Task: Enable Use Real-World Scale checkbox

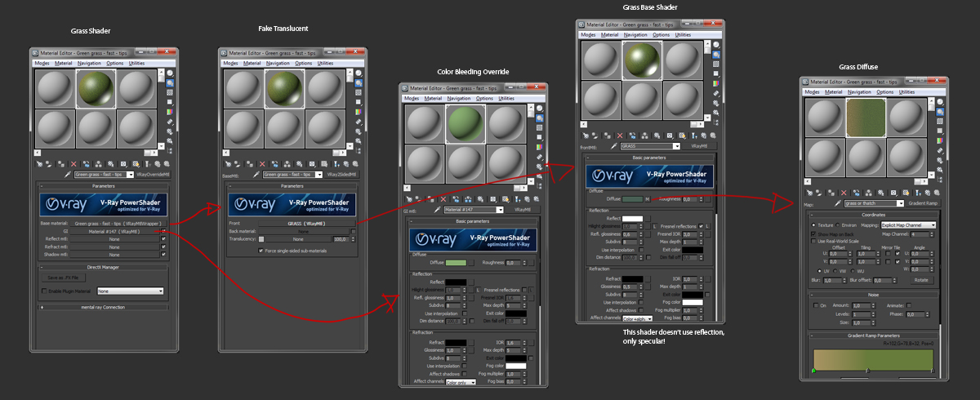Action: tap(813, 241)
